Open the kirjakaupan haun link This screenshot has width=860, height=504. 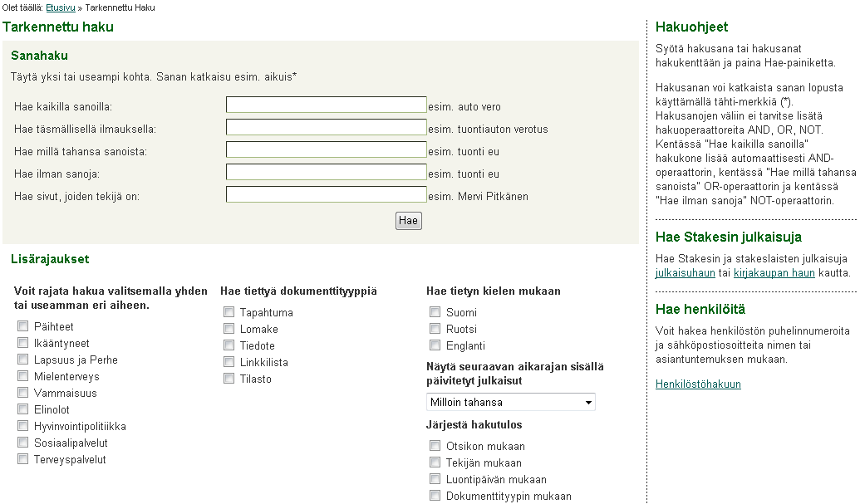774,273
